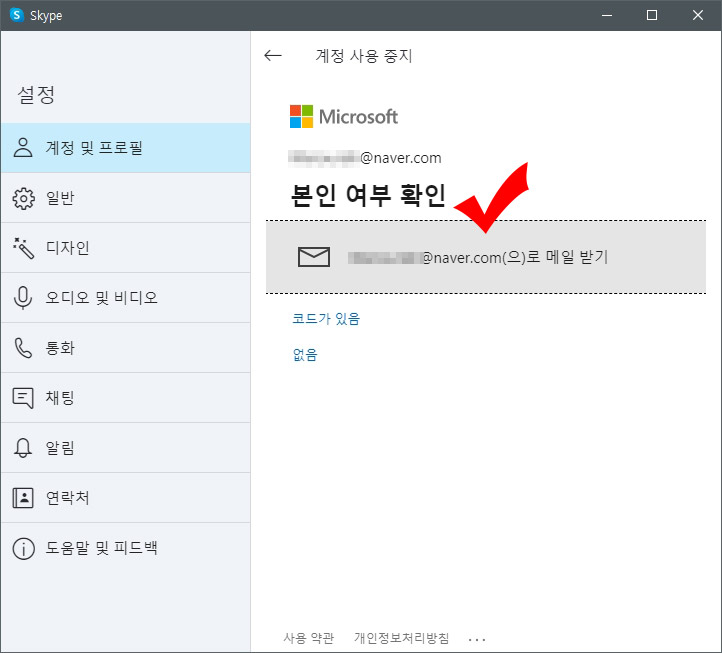The image size is (722, 653).
Task: Go back using the left arrow
Action: 273,56
